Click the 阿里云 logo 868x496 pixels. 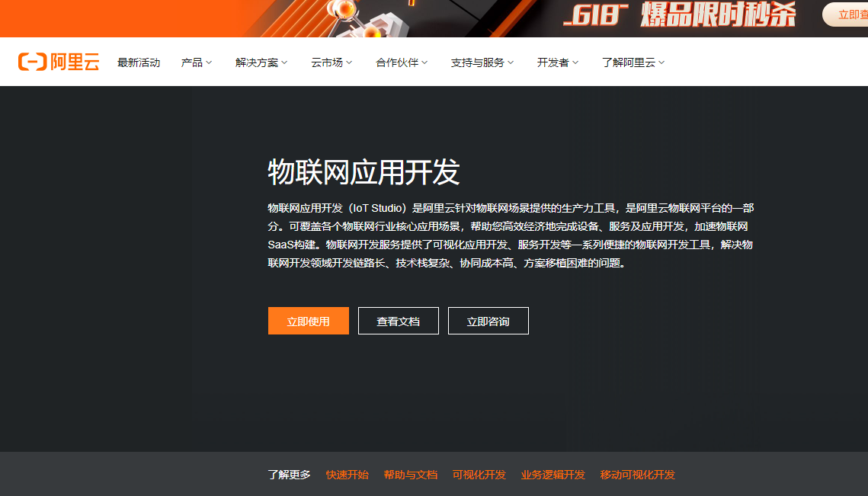pos(59,62)
